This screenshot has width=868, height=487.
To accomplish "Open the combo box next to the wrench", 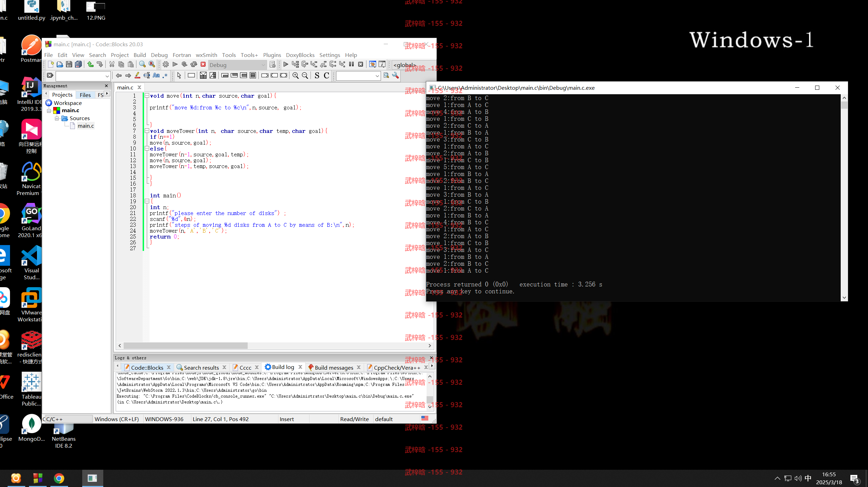I will click(x=377, y=76).
